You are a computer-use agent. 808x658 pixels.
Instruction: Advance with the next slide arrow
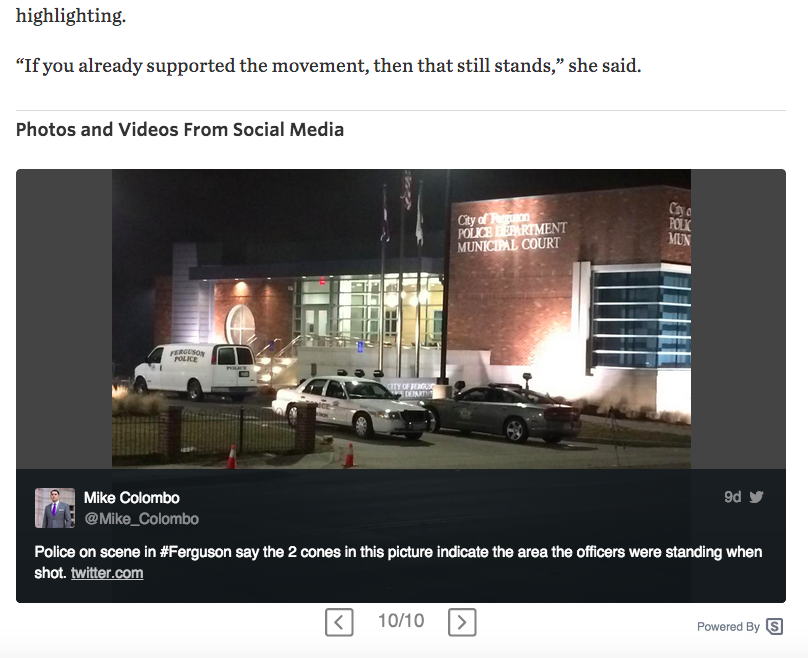click(x=462, y=622)
